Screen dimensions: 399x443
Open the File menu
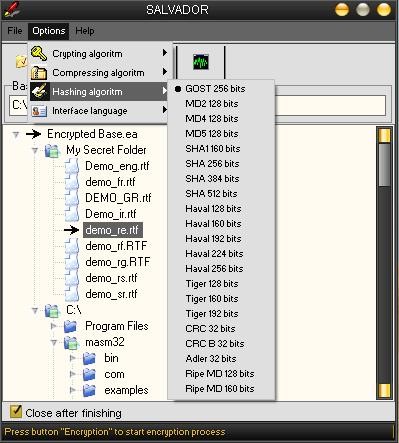pos(15,31)
